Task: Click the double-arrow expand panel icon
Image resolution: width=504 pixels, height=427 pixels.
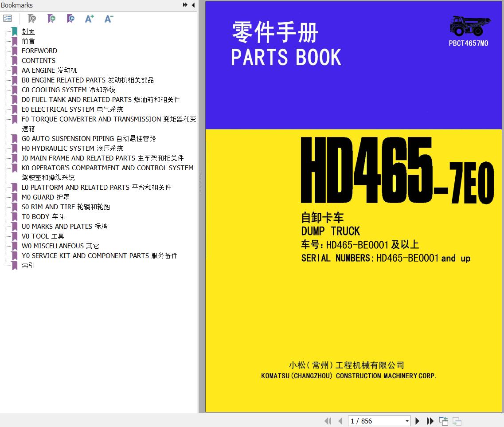Action: [185, 5]
